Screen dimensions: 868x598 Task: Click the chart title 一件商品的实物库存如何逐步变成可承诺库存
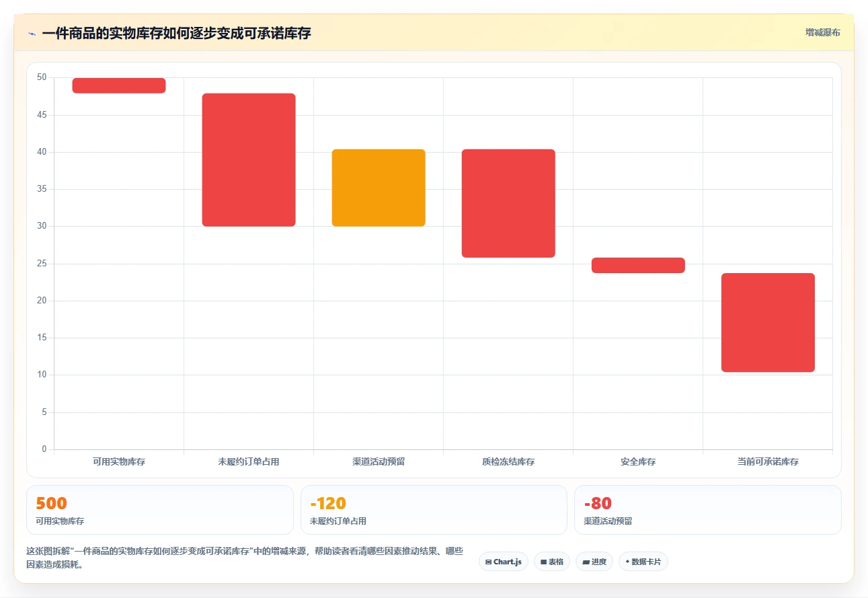[x=176, y=34]
